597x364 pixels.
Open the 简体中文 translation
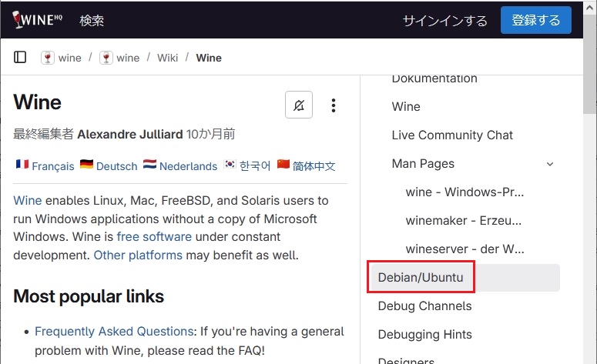(313, 165)
